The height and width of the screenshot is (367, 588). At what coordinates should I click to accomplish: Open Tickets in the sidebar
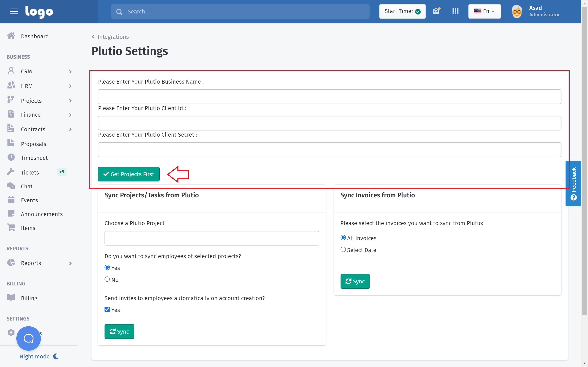[x=30, y=172]
